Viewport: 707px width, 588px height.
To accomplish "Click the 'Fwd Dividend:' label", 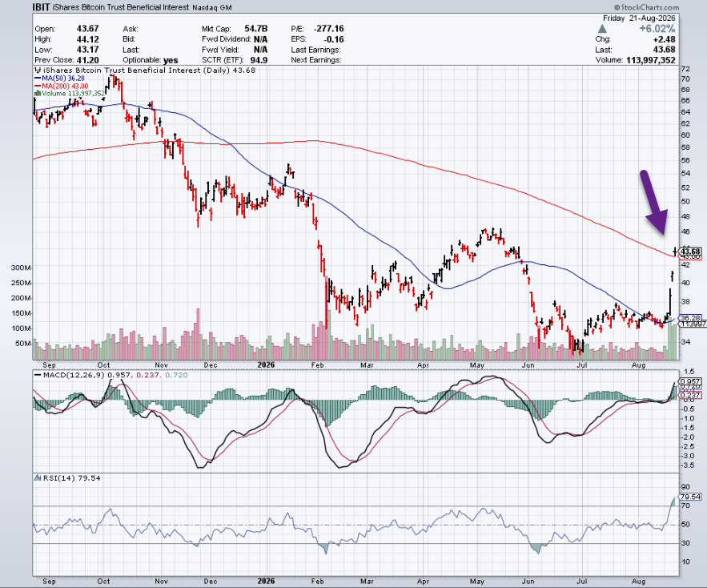I will click(x=227, y=39).
